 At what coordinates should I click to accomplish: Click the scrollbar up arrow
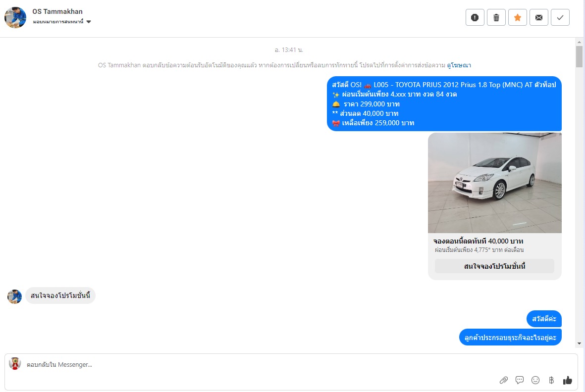tap(579, 42)
